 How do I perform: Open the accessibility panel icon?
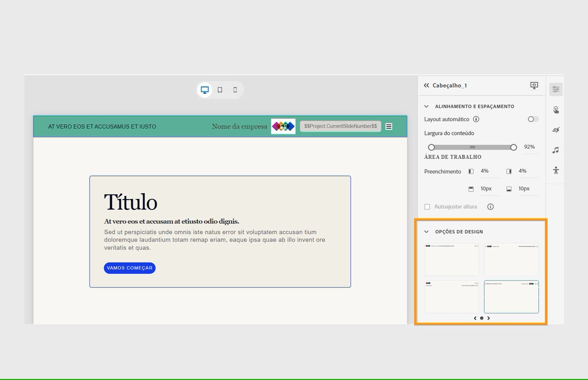point(556,170)
